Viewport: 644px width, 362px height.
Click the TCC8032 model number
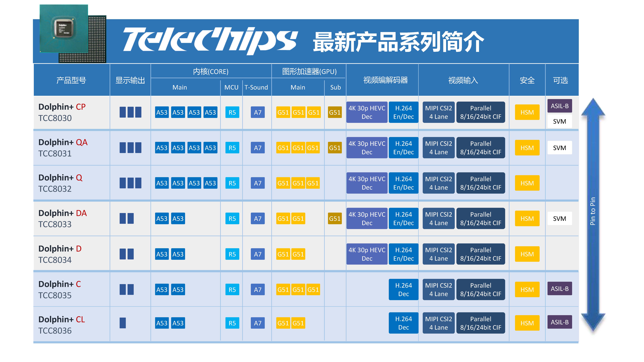55,189
